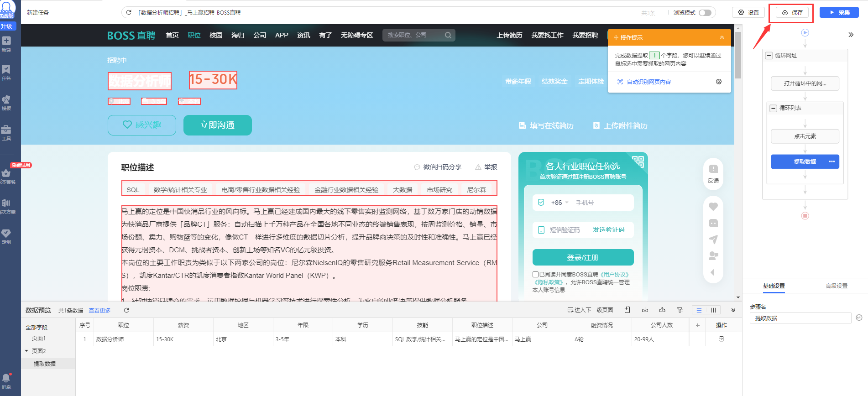This screenshot has height=396, width=868.
Task: Click the 保存 save button
Action: pyautogui.click(x=792, y=13)
